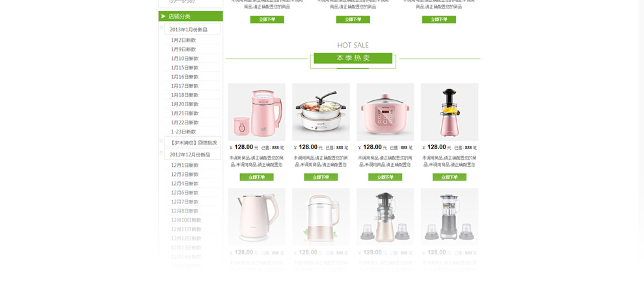This screenshot has height=301, width=644.
Task: Click 立即下单 under pink rice cooker
Action: click(385, 177)
